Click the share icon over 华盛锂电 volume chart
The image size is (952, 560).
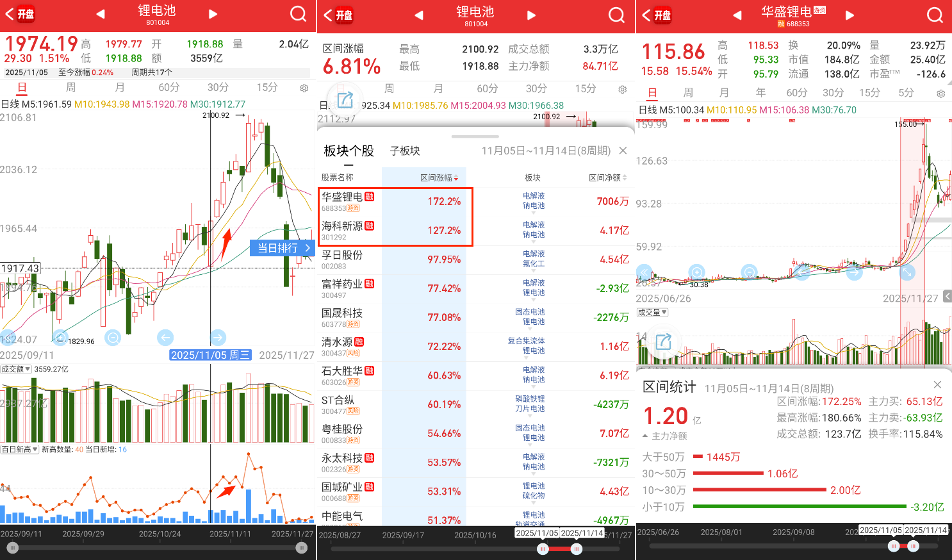pyautogui.click(x=664, y=342)
